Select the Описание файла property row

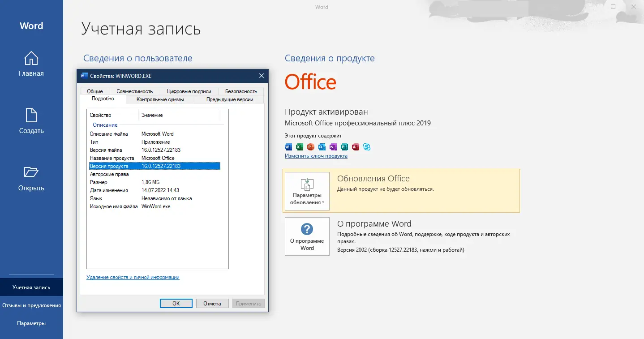[x=155, y=134]
